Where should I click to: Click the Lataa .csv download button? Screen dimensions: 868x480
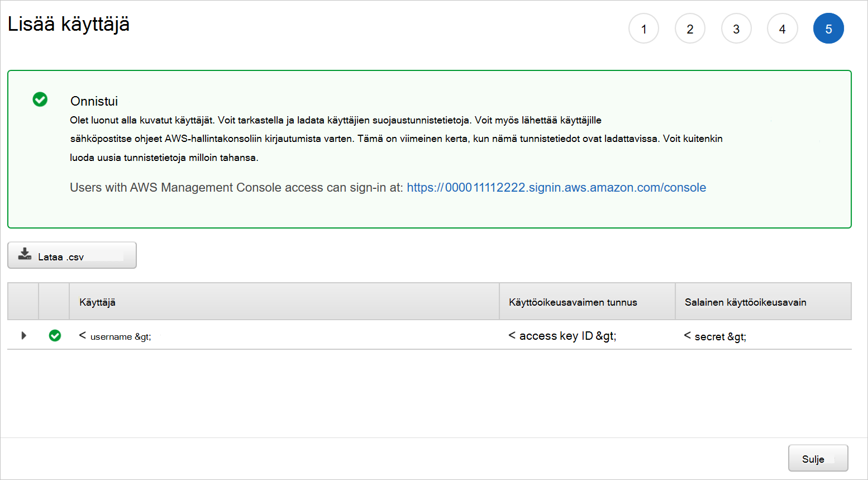pos(72,255)
